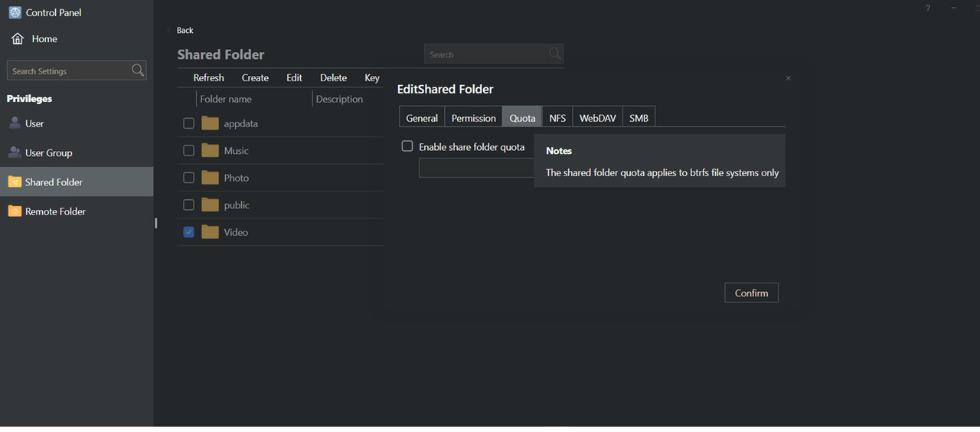This screenshot has height=432, width=980.
Task: Select the Quota tab
Action: [522, 117]
